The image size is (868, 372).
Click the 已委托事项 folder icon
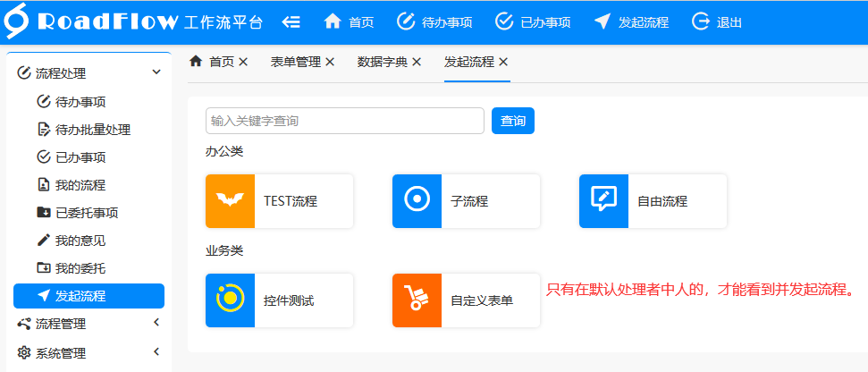pos(43,213)
